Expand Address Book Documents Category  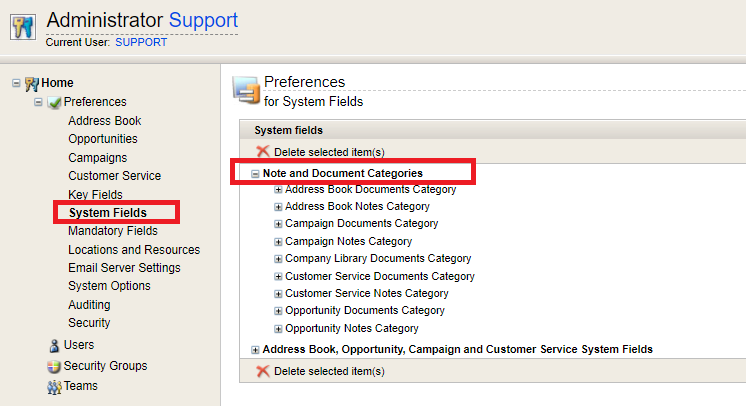click(278, 189)
